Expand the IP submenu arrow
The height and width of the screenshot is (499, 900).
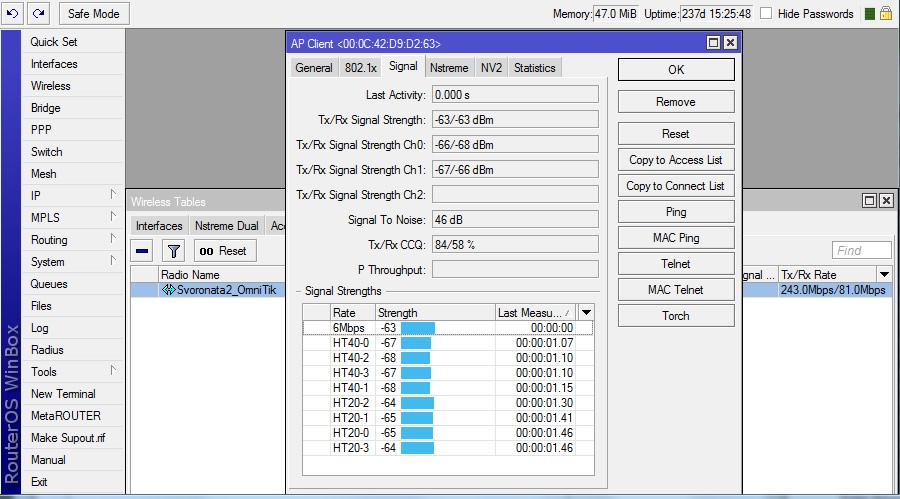113,195
